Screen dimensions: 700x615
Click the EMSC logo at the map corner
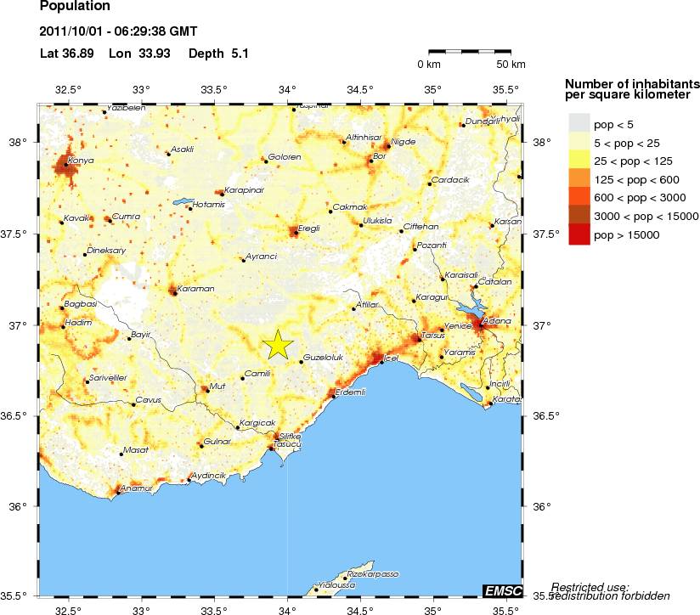(503, 590)
